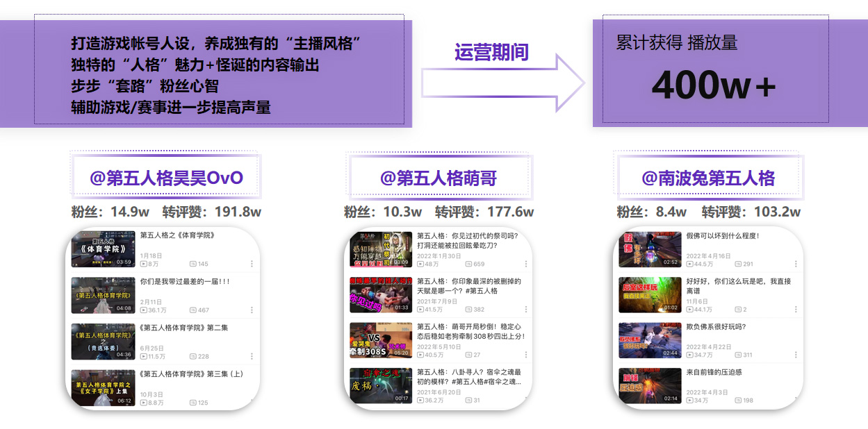Open video title 第五人格之《体育学院》

177,235
